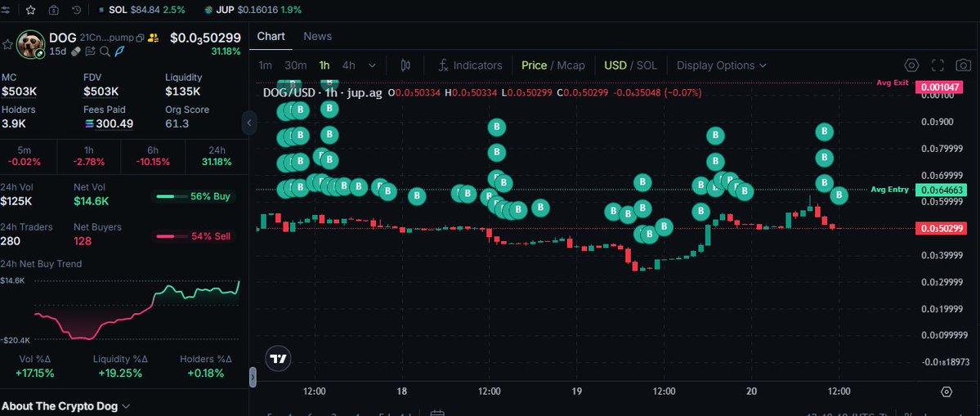
Task: Switch chart to Price mode
Action: click(535, 65)
